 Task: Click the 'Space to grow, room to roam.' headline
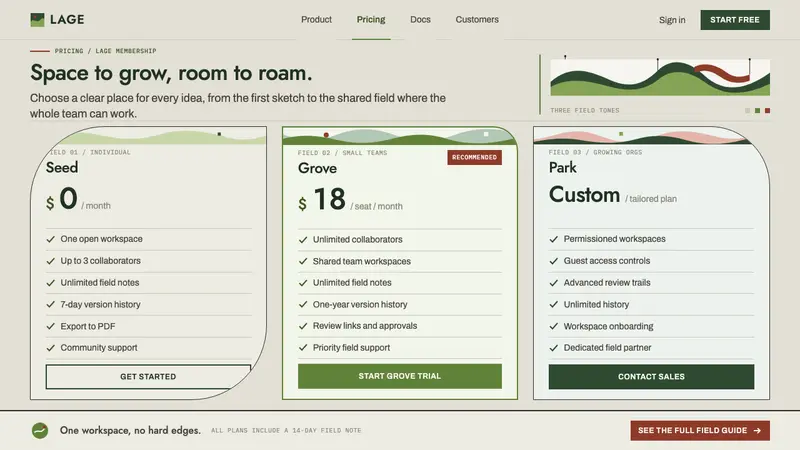(x=171, y=73)
